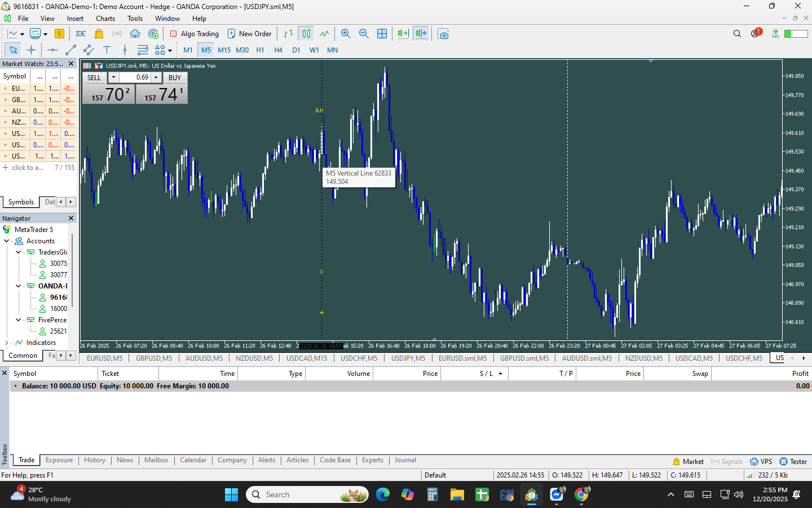Viewport: 812px width, 508px height.
Task: Collapse the TradersGlobal broker node
Action: pos(18,252)
